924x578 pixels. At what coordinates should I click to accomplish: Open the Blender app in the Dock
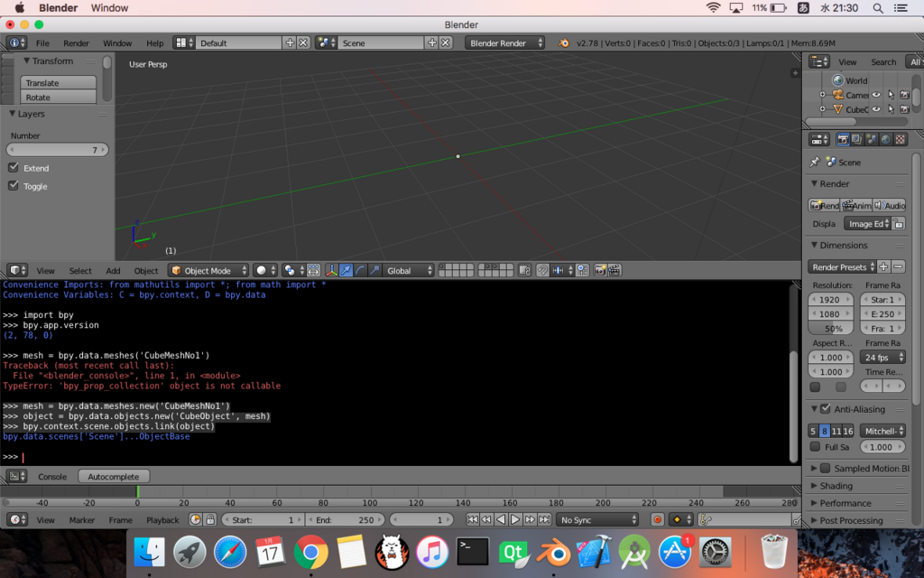pyautogui.click(x=553, y=553)
